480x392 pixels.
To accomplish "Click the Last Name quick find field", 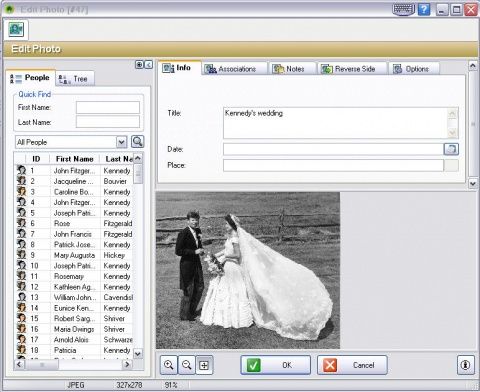I will [x=108, y=122].
